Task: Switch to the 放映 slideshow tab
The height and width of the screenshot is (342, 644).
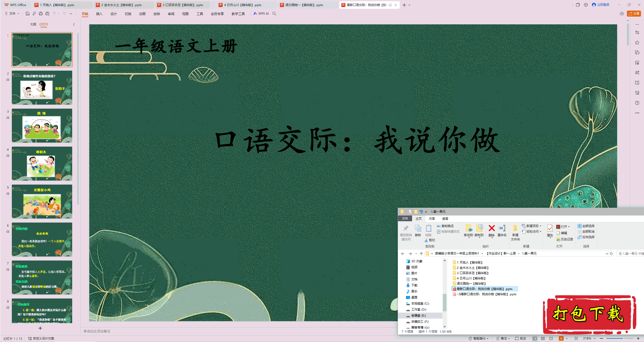Action: point(157,14)
